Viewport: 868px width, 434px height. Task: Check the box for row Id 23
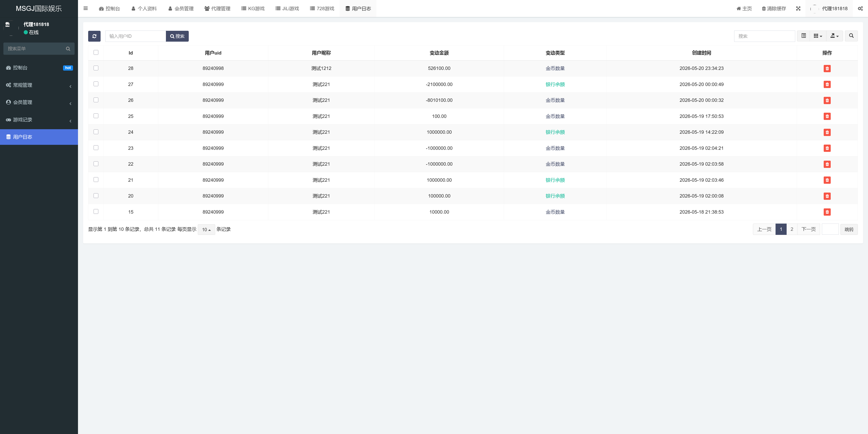pyautogui.click(x=96, y=148)
